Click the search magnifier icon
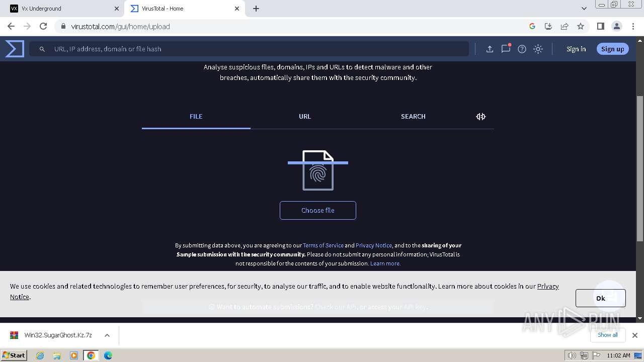 pos(42,49)
